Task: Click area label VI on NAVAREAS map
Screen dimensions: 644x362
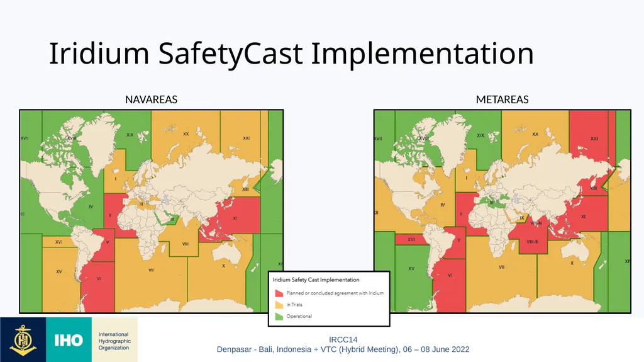Action: pos(99,278)
